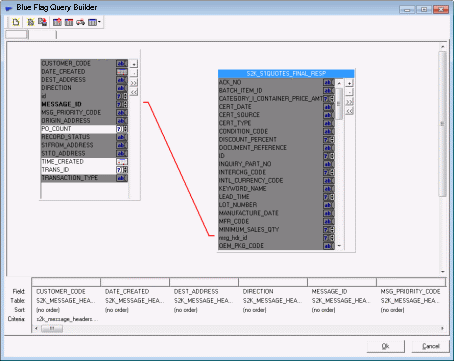Screen dimensions: 454x361
Task: Click the plus button on S2K_S1QUOTES_FINAL_RESP table
Action: [349, 83]
